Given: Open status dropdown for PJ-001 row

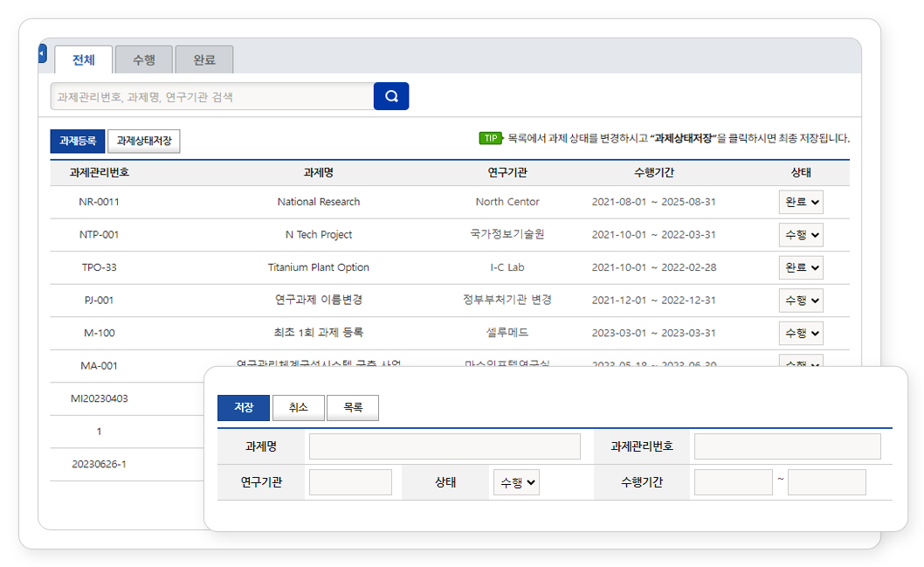Looking at the screenshot, I should [801, 301].
